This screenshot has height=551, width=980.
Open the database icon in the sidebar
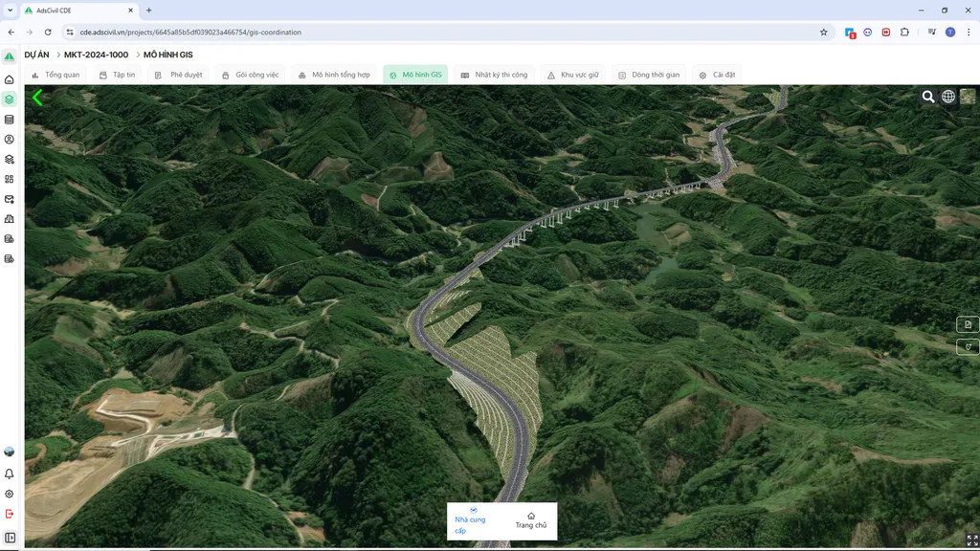[x=10, y=120]
